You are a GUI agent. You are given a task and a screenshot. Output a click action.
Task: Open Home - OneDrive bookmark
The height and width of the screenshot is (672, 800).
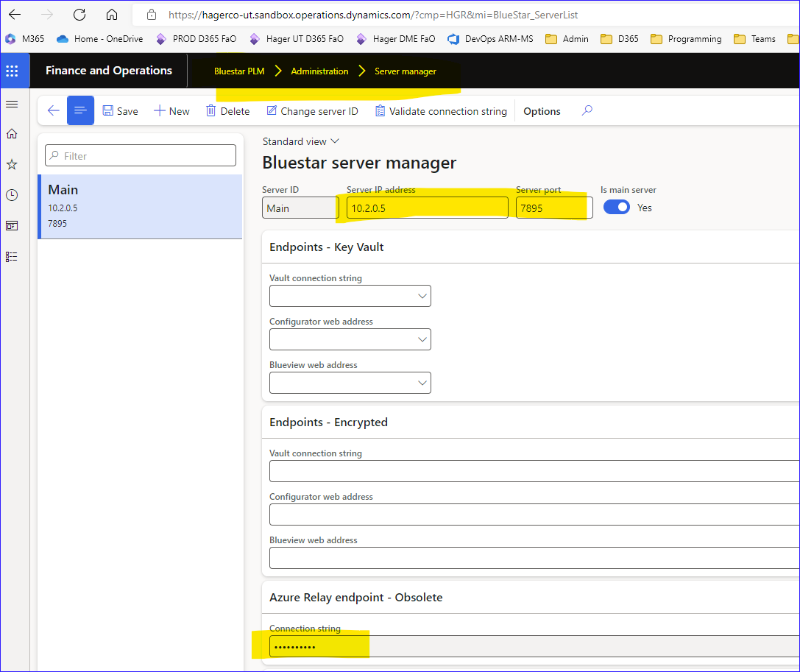pos(100,39)
